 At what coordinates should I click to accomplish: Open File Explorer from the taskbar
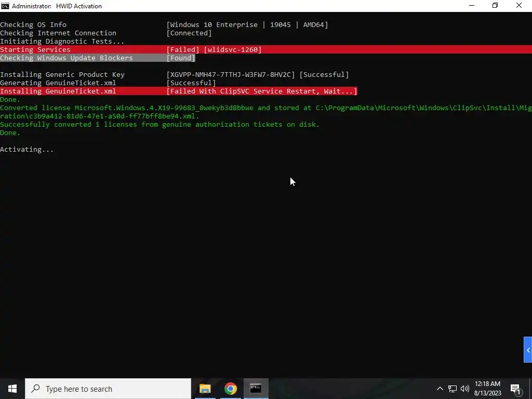pos(205,389)
